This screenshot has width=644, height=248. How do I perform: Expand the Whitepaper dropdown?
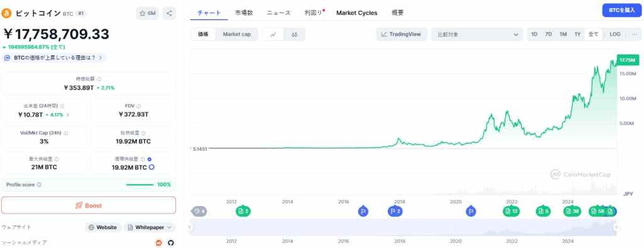[150, 227]
